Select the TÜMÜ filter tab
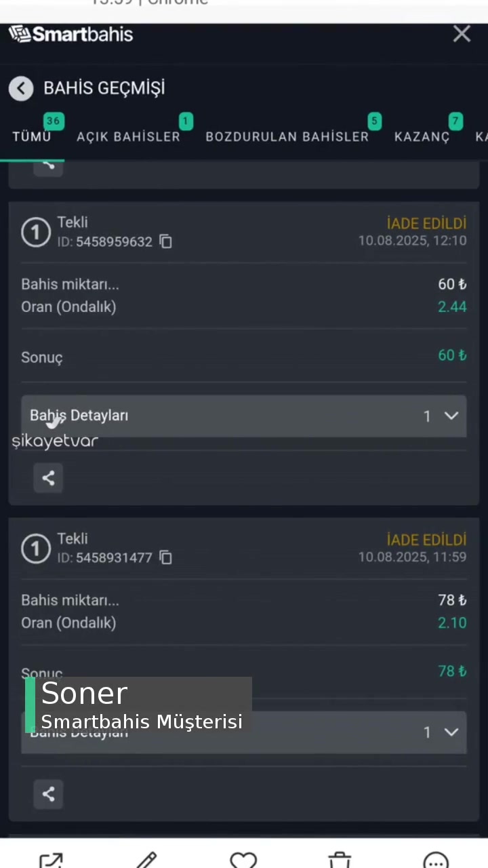The width and height of the screenshot is (488, 868). [31, 136]
